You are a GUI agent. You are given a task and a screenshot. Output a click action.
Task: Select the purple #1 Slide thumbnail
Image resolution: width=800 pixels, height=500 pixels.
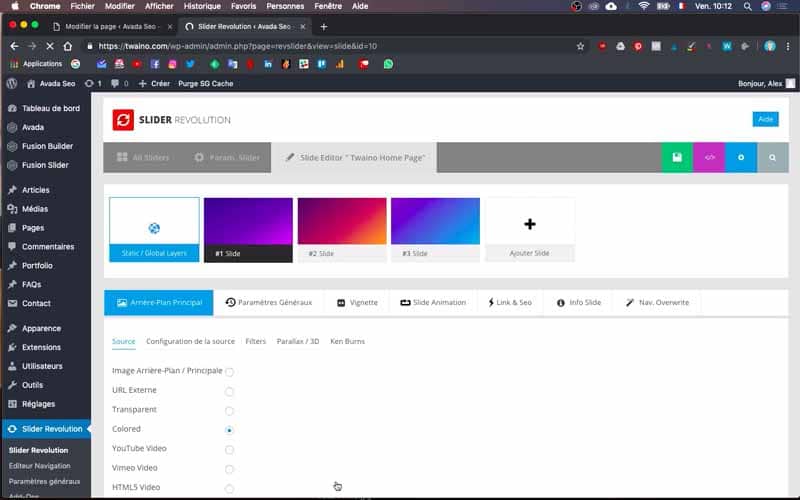248,230
